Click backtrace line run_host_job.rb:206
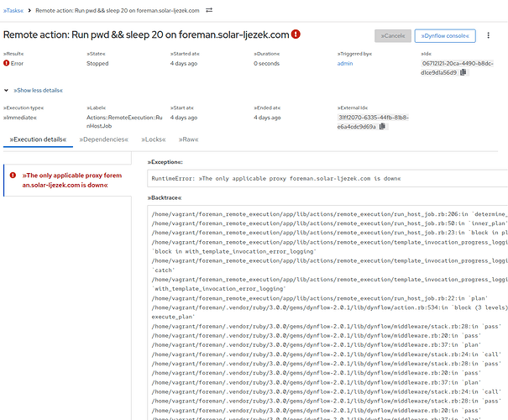This screenshot has height=420, width=508. (329, 214)
